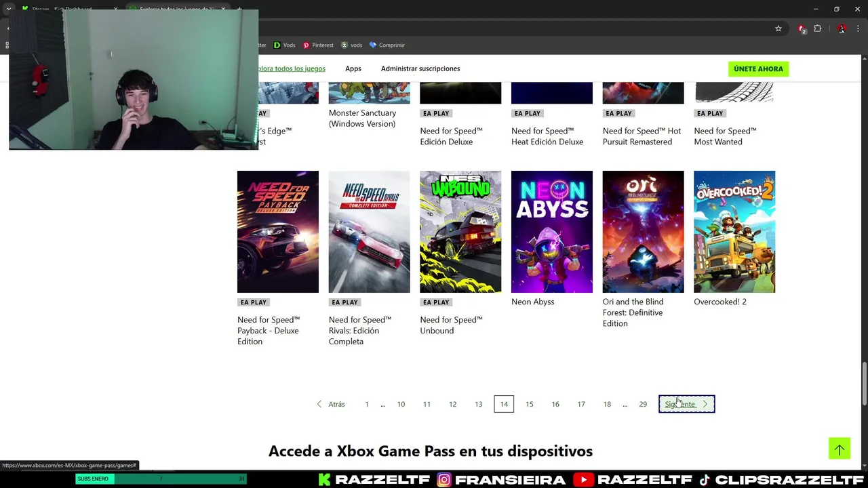Click the ÚNETE AHORA button
The height and width of the screenshot is (488, 868).
coord(758,68)
